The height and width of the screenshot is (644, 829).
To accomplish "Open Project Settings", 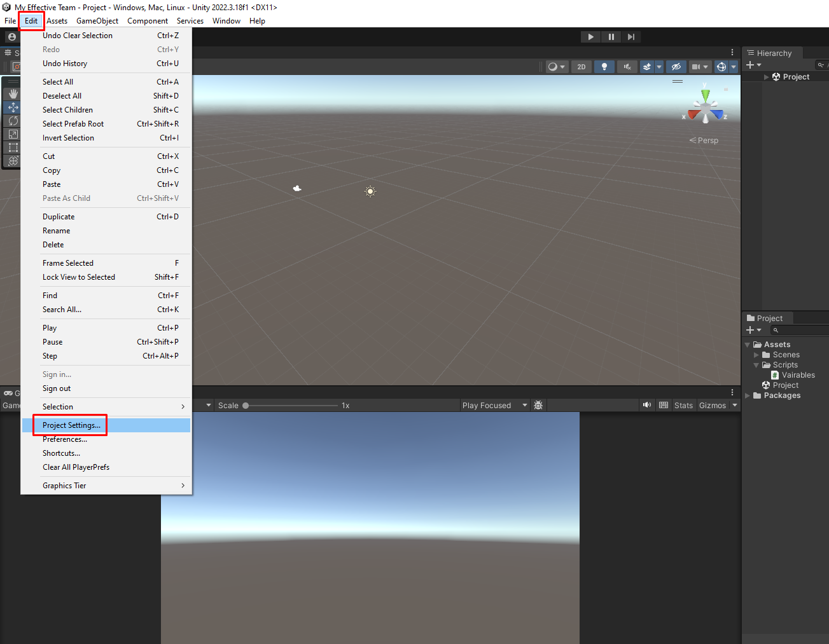I will (x=70, y=425).
